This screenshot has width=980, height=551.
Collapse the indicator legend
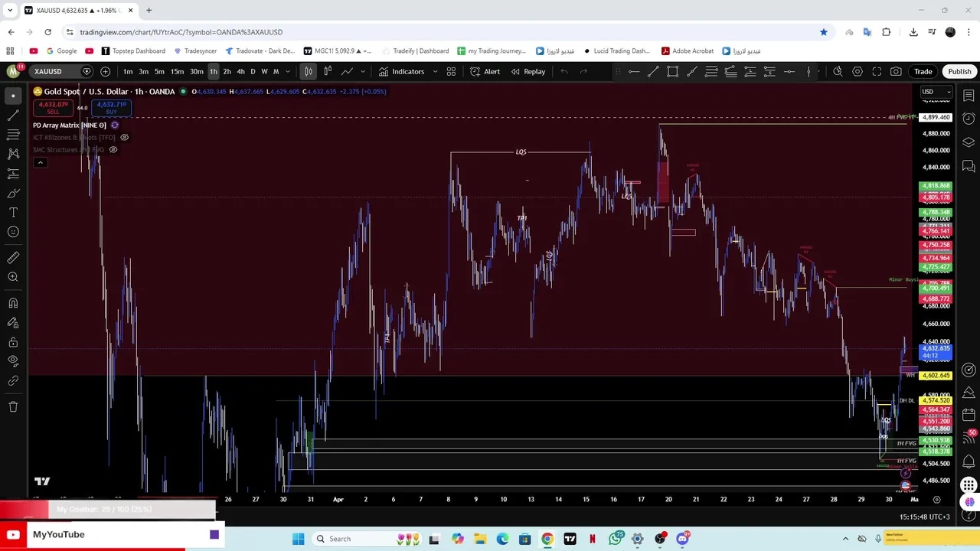coord(41,162)
